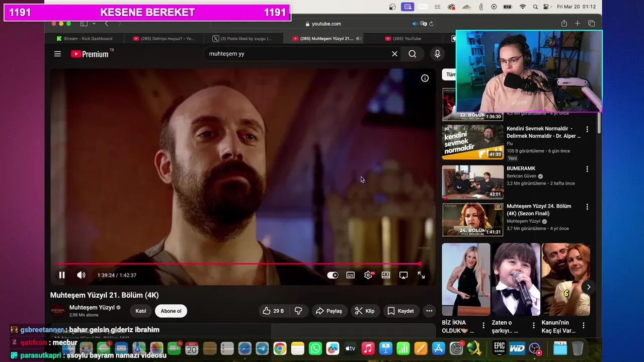
Task: Click the AirPlay icon in player
Action: click(x=404, y=275)
